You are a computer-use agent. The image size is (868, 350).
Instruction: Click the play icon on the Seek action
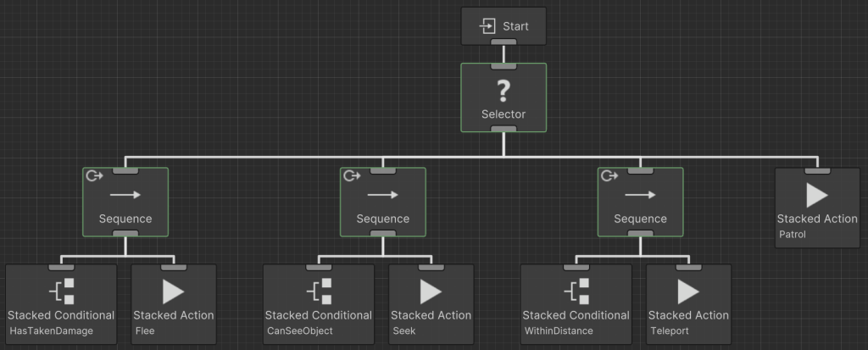pos(431,291)
